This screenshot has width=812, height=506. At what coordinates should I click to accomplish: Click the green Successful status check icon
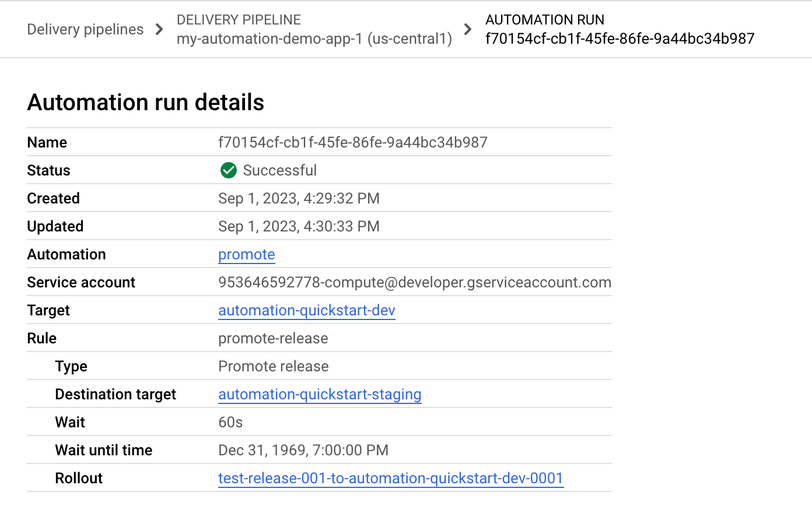coord(228,170)
